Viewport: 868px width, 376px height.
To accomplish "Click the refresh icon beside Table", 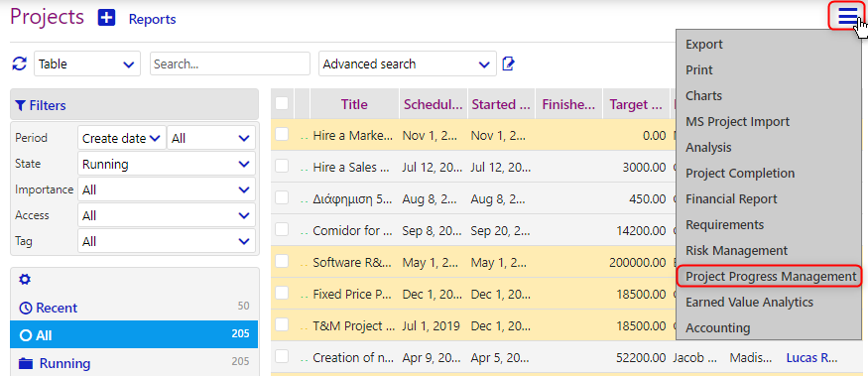I will click(20, 63).
